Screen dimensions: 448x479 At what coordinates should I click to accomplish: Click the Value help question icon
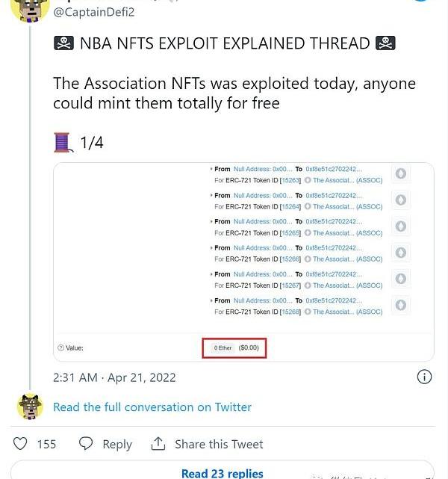tap(60, 348)
